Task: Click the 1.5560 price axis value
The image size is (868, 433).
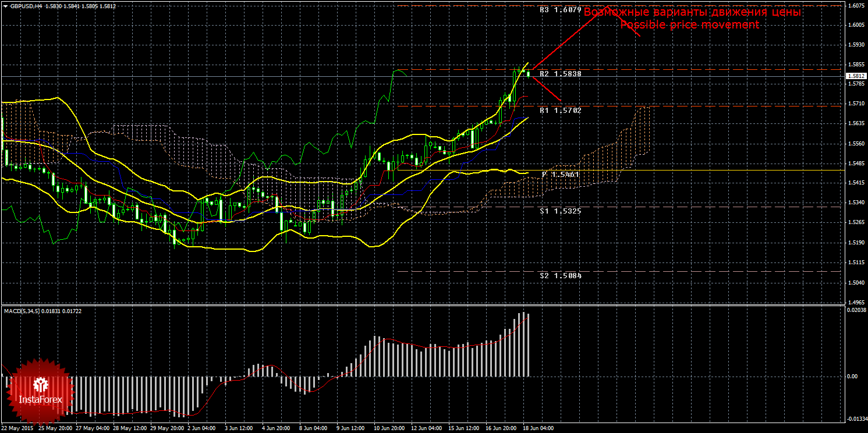Action: pyautogui.click(x=856, y=144)
